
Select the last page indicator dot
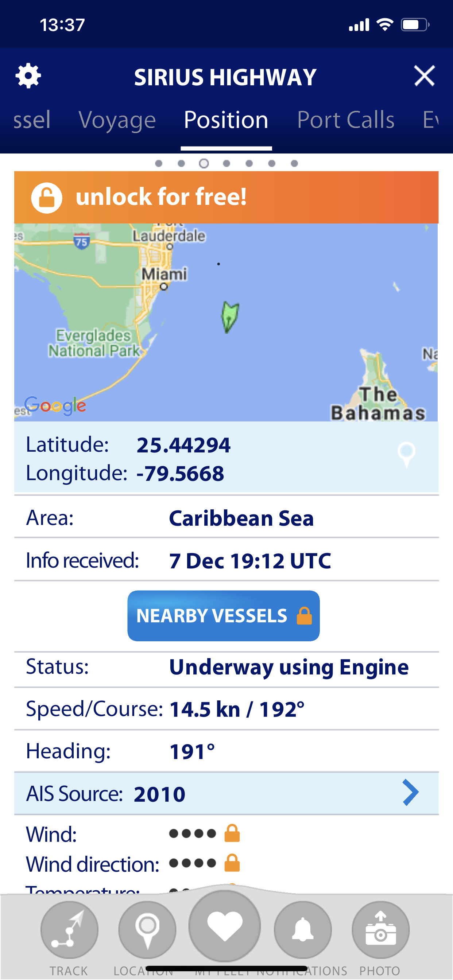point(294,163)
